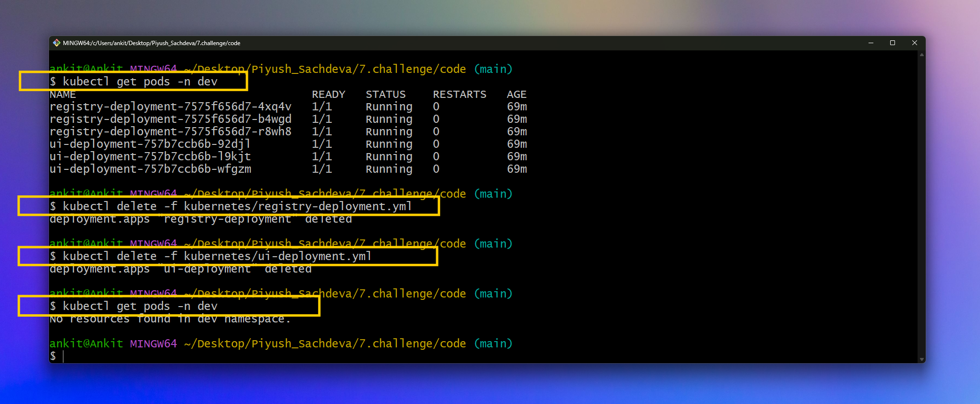Click the registry-deployment.yml delete command line
This screenshot has width=980, height=404.
231,206
